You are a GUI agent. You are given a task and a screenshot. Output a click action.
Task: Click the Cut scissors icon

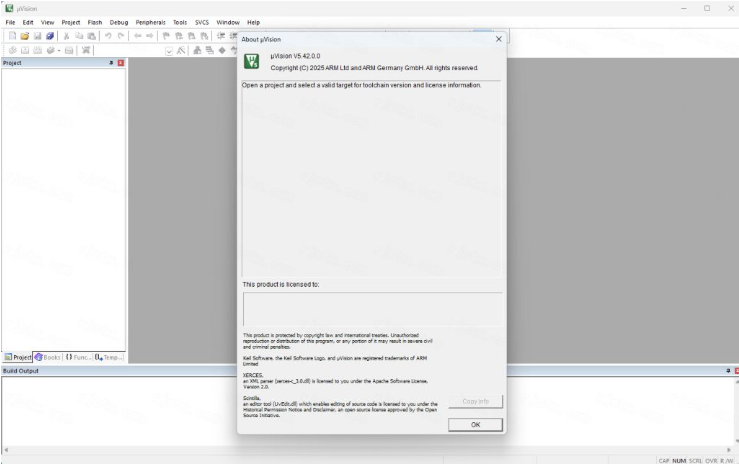(x=66, y=36)
